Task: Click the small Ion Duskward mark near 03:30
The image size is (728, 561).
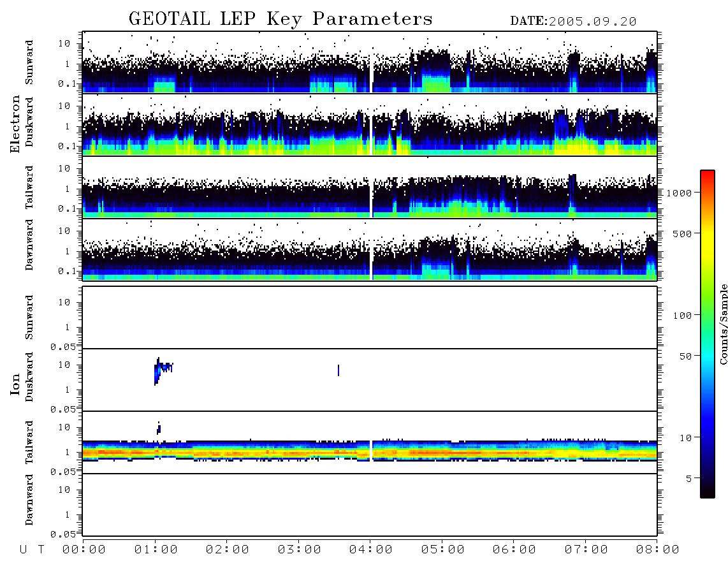Action: tap(339, 370)
